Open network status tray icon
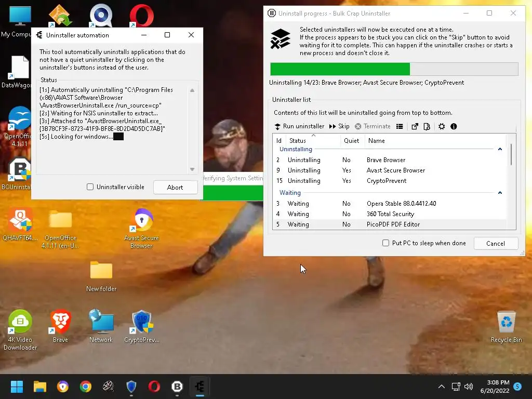 [x=456, y=387]
